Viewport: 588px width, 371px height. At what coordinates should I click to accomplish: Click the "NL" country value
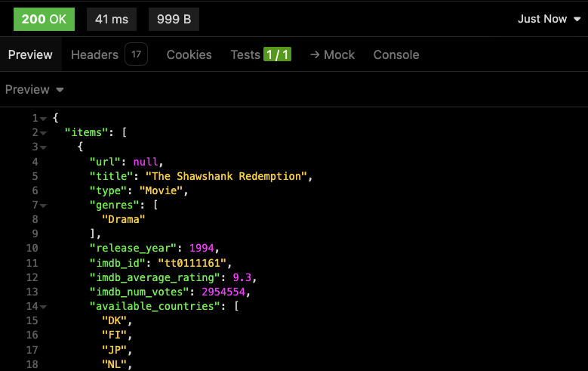click(x=115, y=364)
